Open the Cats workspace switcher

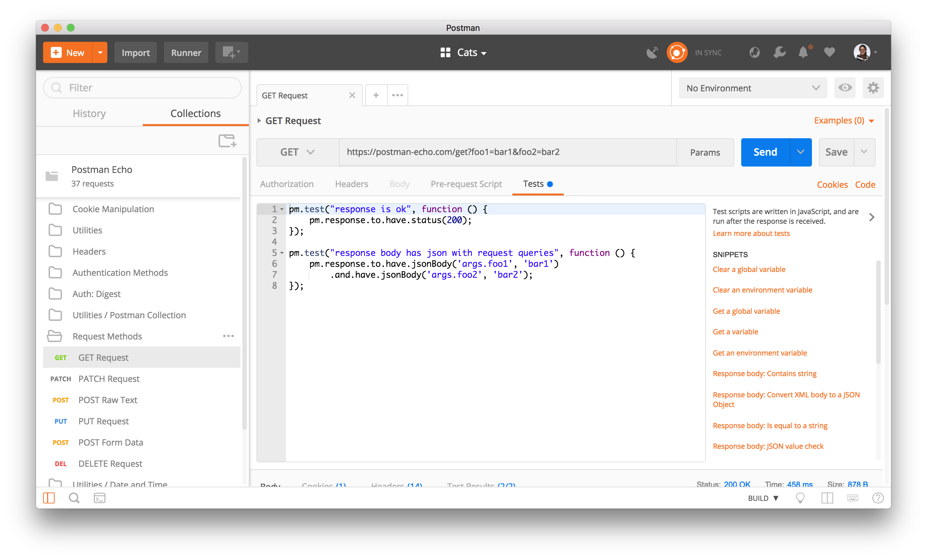click(464, 53)
